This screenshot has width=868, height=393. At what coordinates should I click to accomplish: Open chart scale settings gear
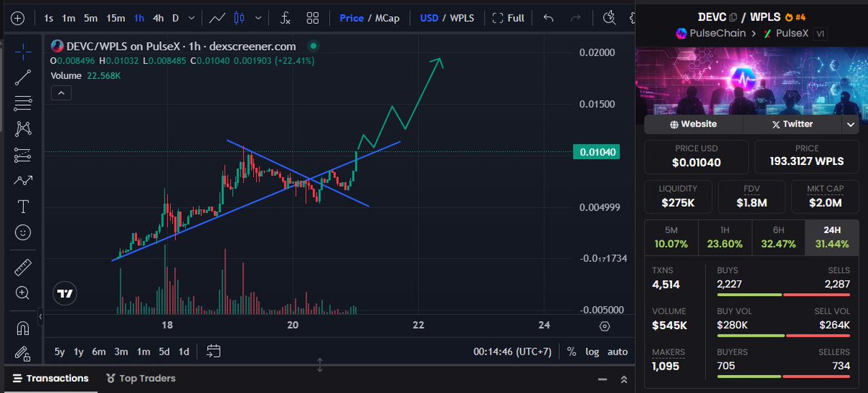tap(605, 326)
